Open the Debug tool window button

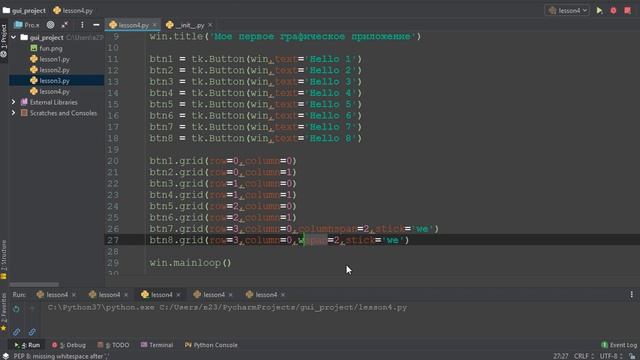tap(69, 345)
